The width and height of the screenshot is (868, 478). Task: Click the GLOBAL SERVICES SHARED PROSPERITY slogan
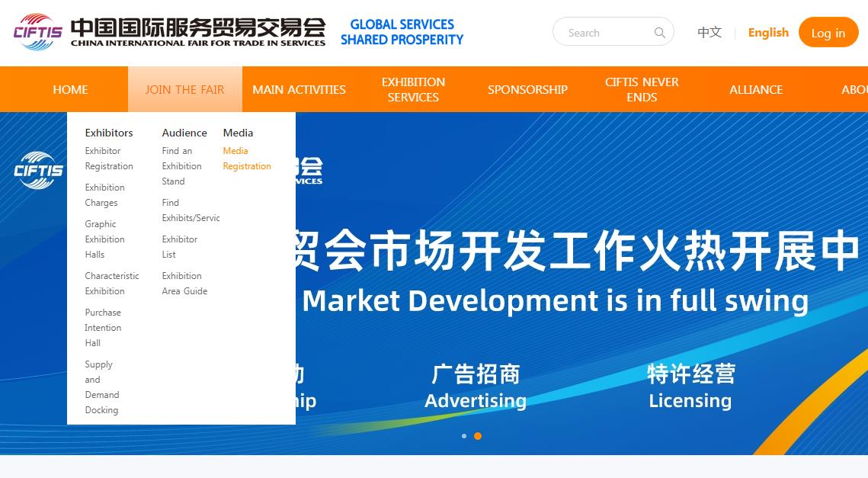(402, 32)
